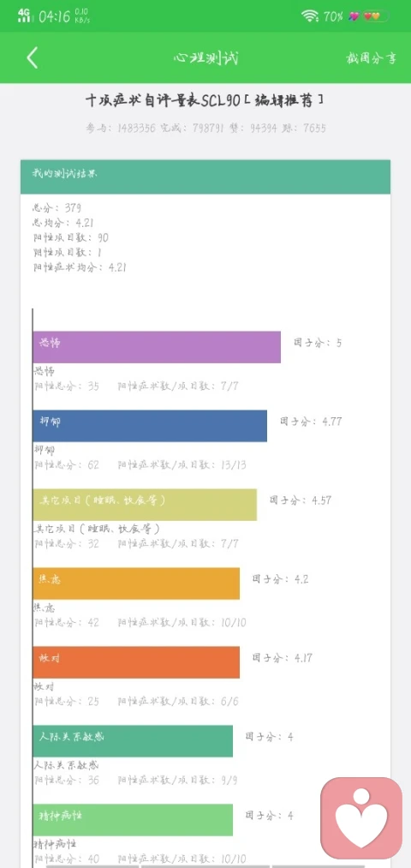
Task: Select the yellow 其它项目 bar
Action: click(145, 505)
